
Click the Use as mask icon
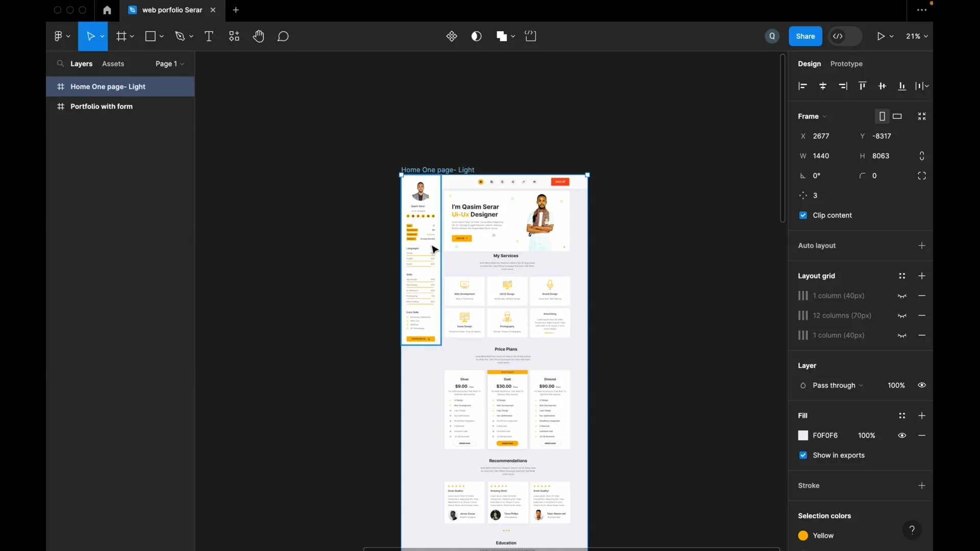pyautogui.click(x=476, y=36)
